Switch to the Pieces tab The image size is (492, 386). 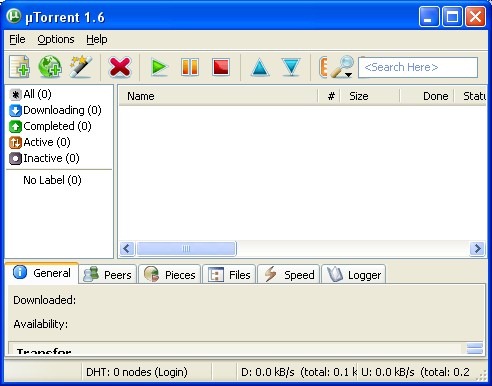point(170,275)
